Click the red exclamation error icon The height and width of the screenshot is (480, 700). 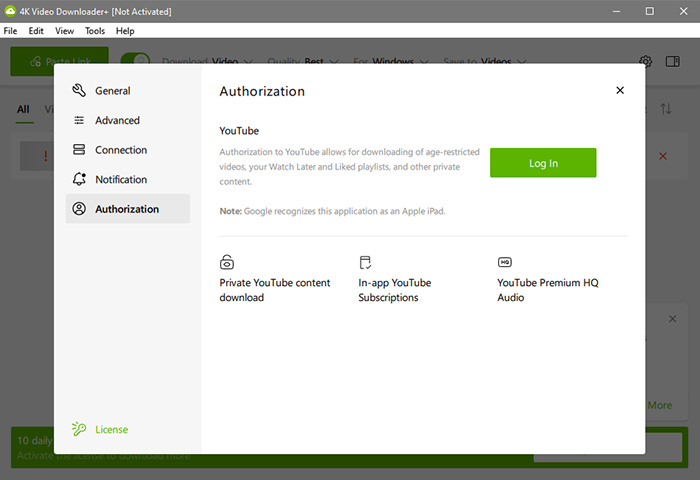46,156
